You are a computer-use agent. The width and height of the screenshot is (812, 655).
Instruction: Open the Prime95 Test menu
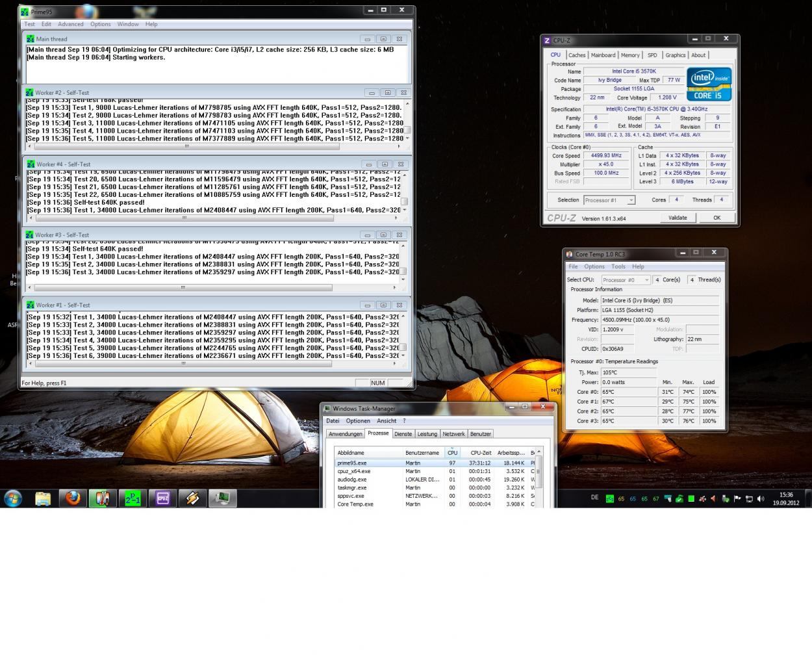(x=30, y=24)
